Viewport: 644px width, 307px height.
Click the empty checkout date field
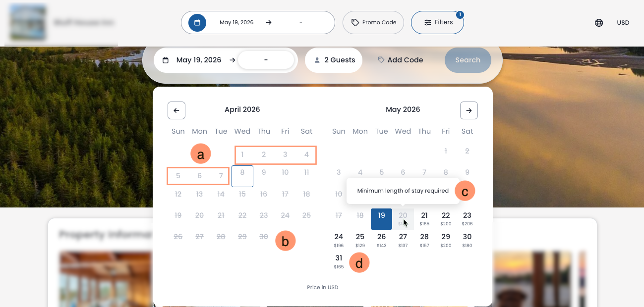266,60
